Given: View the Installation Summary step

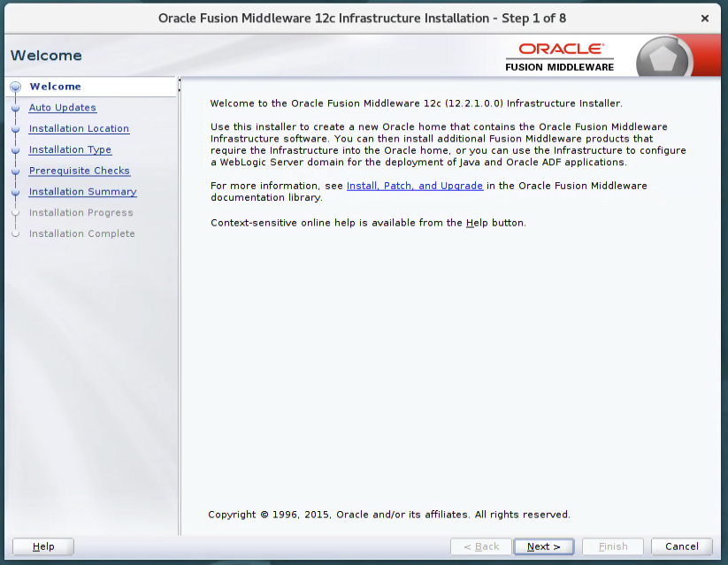Looking at the screenshot, I should click(82, 191).
